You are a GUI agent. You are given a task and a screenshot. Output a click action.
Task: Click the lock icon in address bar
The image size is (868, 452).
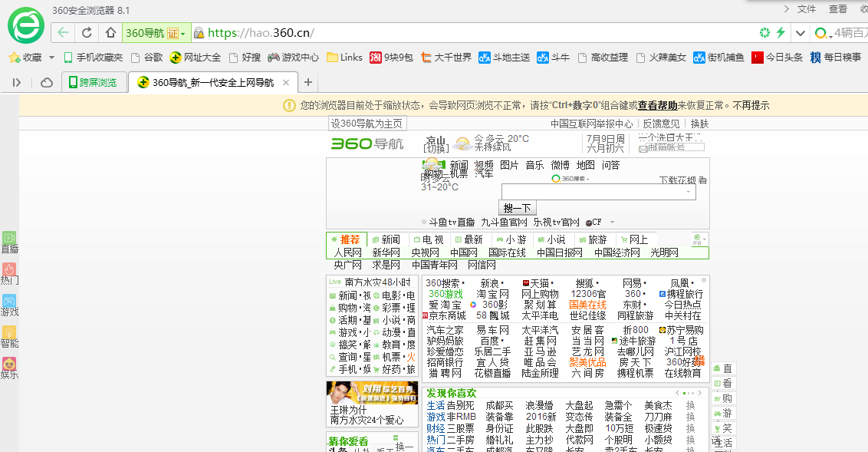[199, 33]
